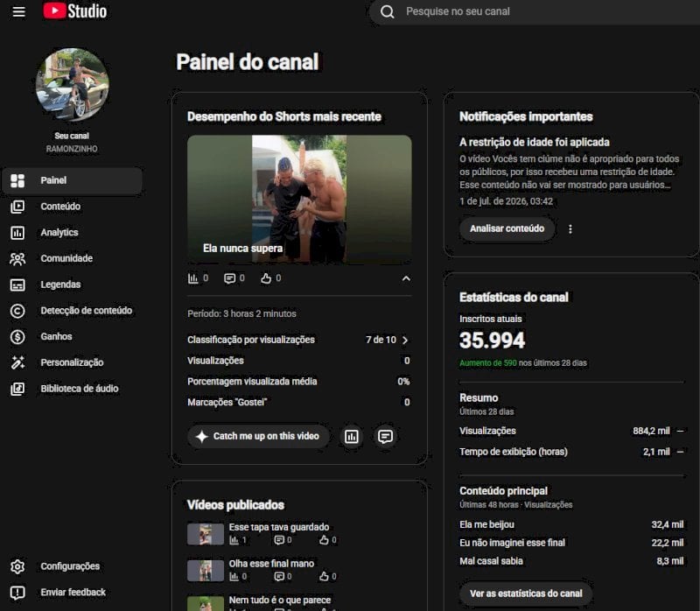Open the Configurações gear icon
Screen dimensions: 700x611
click(17, 566)
